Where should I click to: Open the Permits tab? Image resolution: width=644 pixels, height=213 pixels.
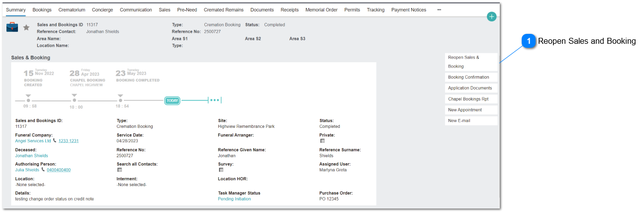click(352, 9)
